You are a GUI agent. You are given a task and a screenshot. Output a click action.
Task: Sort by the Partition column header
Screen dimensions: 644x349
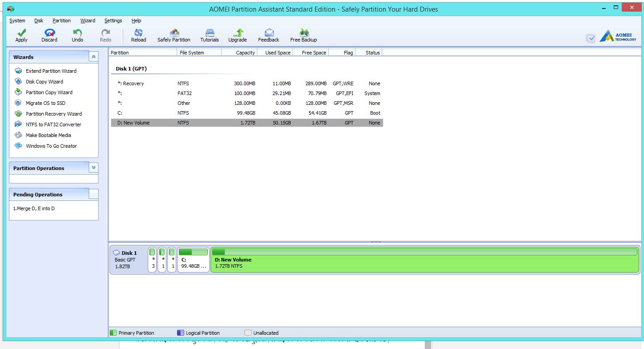click(143, 53)
